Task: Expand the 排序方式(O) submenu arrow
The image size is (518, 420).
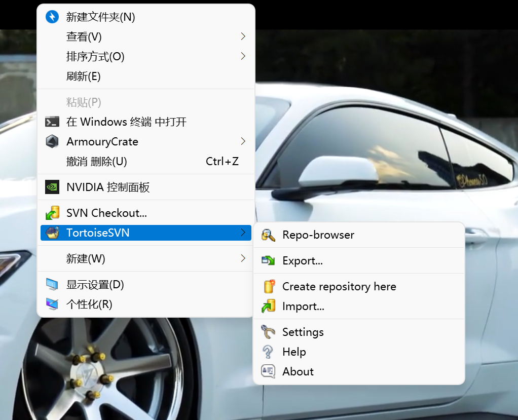Action: [243, 56]
